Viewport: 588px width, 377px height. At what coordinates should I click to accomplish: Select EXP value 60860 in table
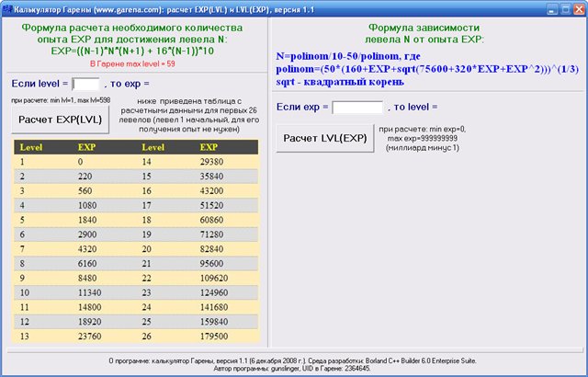211,220
